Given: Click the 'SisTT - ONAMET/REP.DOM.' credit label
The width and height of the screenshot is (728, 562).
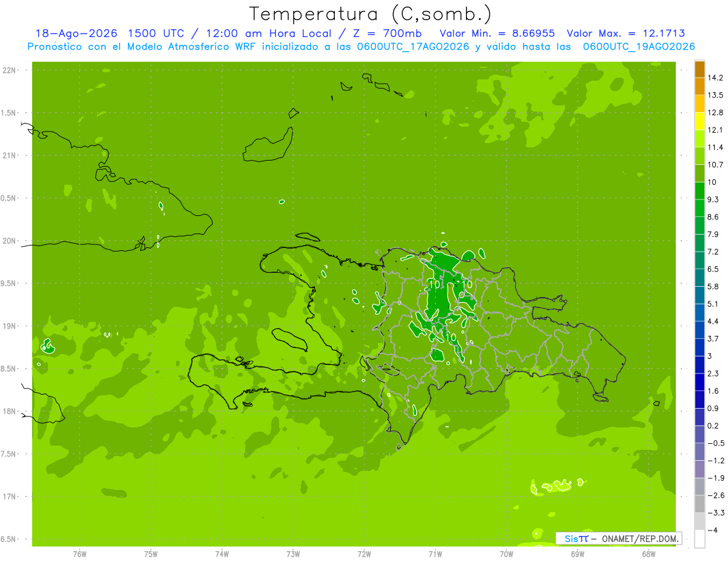Looking at the screenshot, I should tap(618, 538).
